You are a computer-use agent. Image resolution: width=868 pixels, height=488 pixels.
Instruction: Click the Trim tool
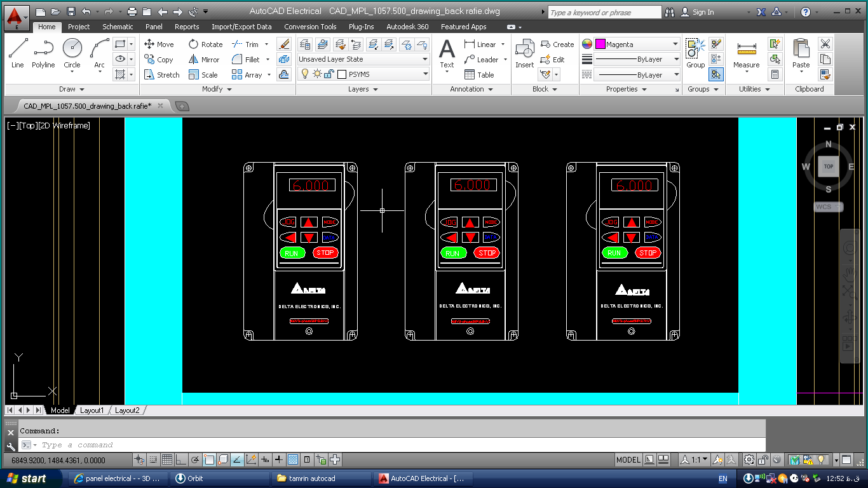point(245,44)
